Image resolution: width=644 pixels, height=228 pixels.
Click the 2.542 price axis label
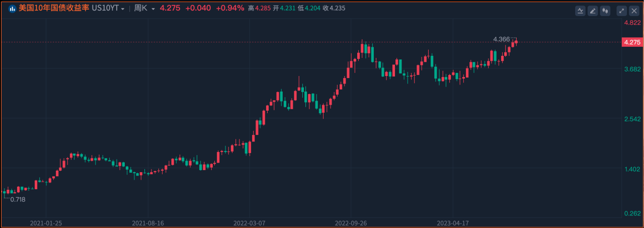631,119
